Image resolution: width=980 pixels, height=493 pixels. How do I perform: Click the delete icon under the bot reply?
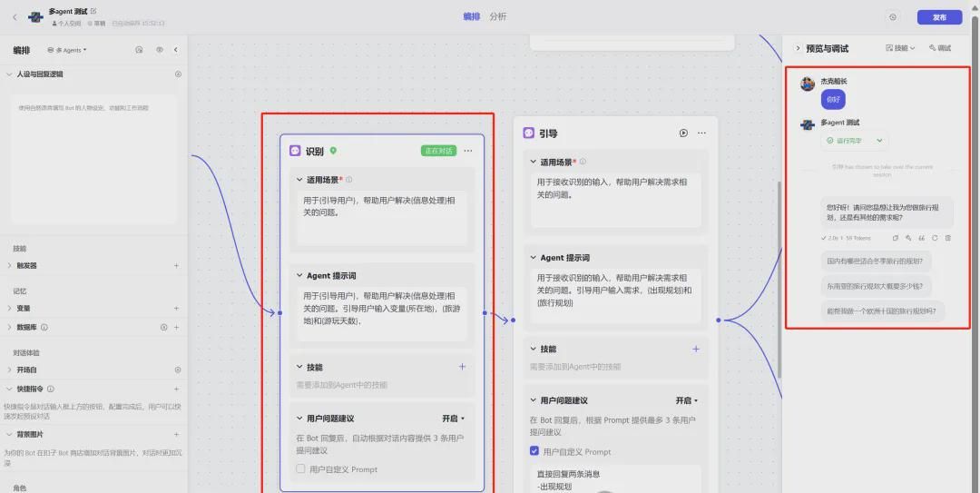[948, 238]
